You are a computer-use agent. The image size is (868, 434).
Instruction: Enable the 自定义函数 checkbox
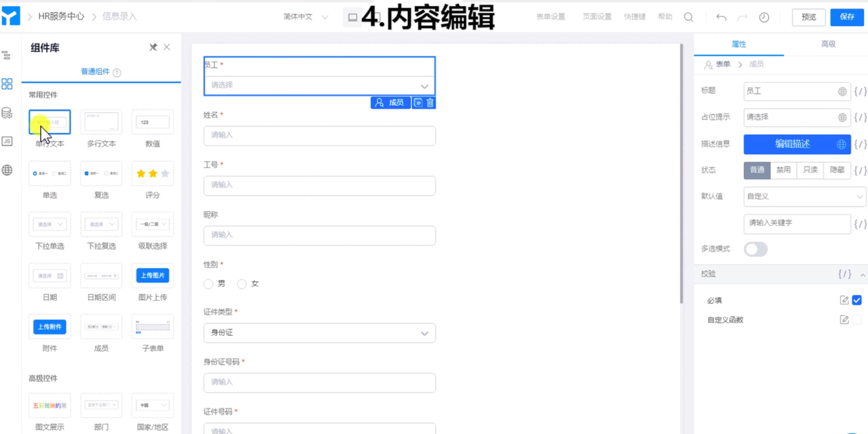(857, 319)
